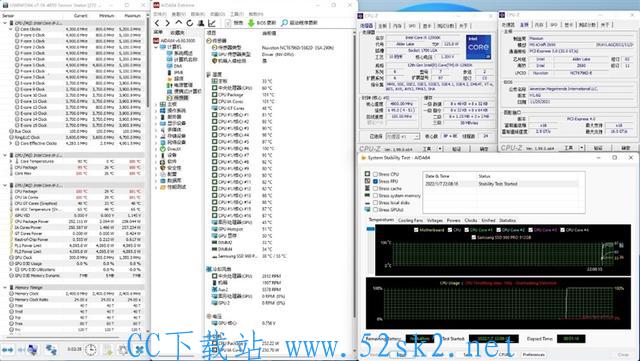
Task: Uncheck the Stress FPU checkbox
Action: (375, 181)
